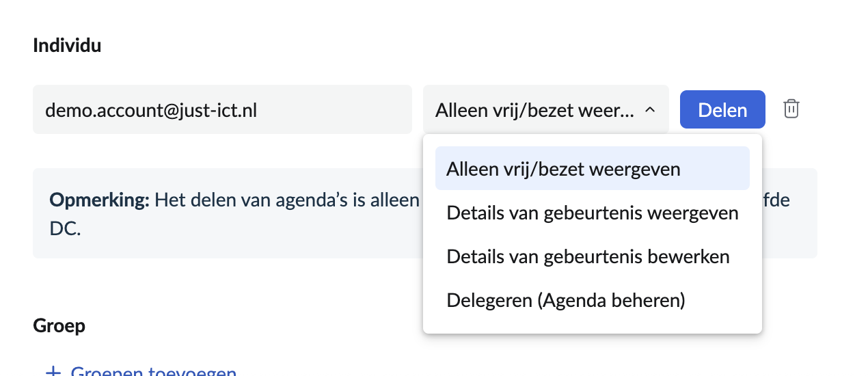Choose 'Details van gebeurtenis bewerken'
Screen dimensions: 868x376
tap(587, 256)
